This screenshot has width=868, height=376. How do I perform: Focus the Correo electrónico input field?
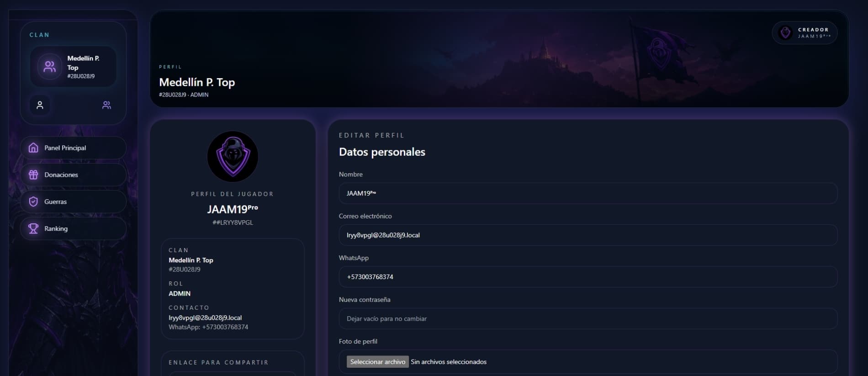pos(588,235)
